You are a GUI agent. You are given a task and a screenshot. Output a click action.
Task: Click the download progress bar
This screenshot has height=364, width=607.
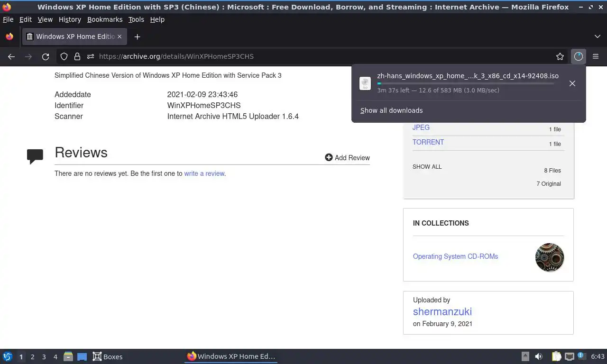pyautogui.click(x=465, y=83)
